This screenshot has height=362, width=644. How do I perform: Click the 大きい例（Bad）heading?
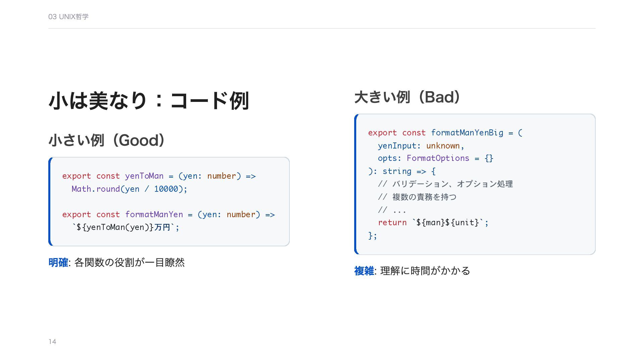407,97
